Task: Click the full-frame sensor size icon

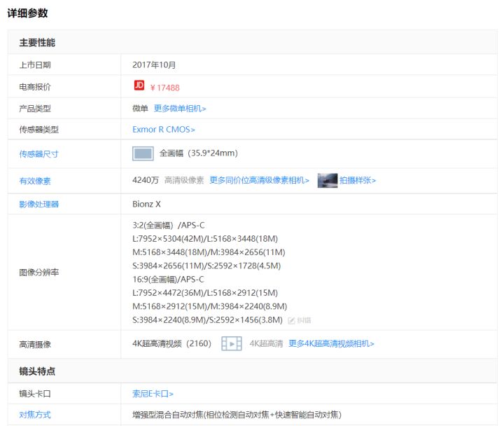Action: pyautogui.click(x=143, y=153)
